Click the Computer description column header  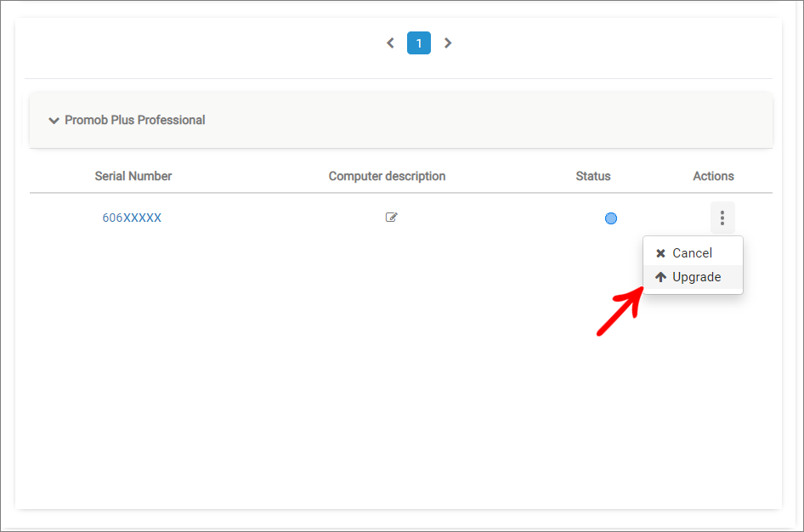(x=388, y=176)
